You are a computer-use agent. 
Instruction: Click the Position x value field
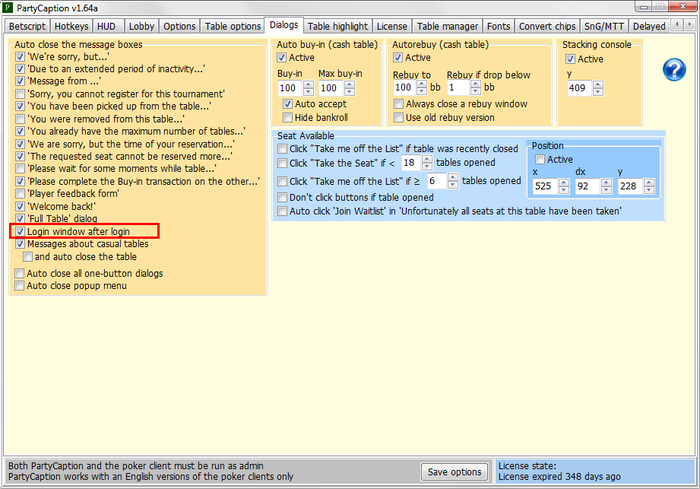point(546,186)
